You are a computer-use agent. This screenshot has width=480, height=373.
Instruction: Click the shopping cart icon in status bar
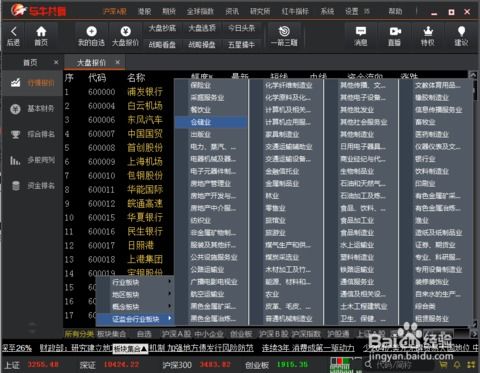(443, 365)
